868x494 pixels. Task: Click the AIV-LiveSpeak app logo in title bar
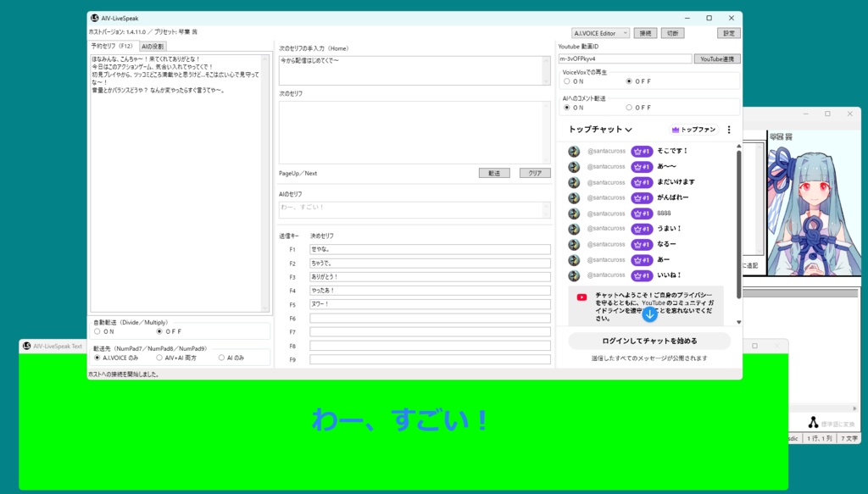pos(95,19)
